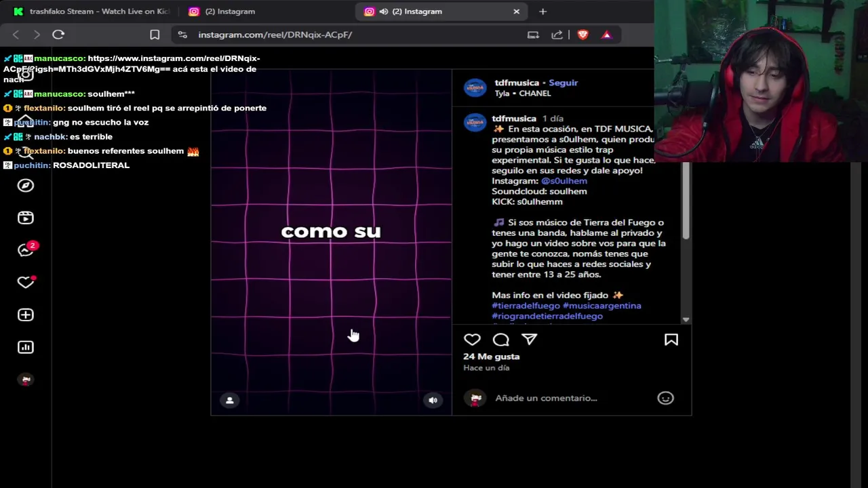Click tdfmusica avatar in post header
Viewport: 868px width, 488px height.
coord(475,87)
